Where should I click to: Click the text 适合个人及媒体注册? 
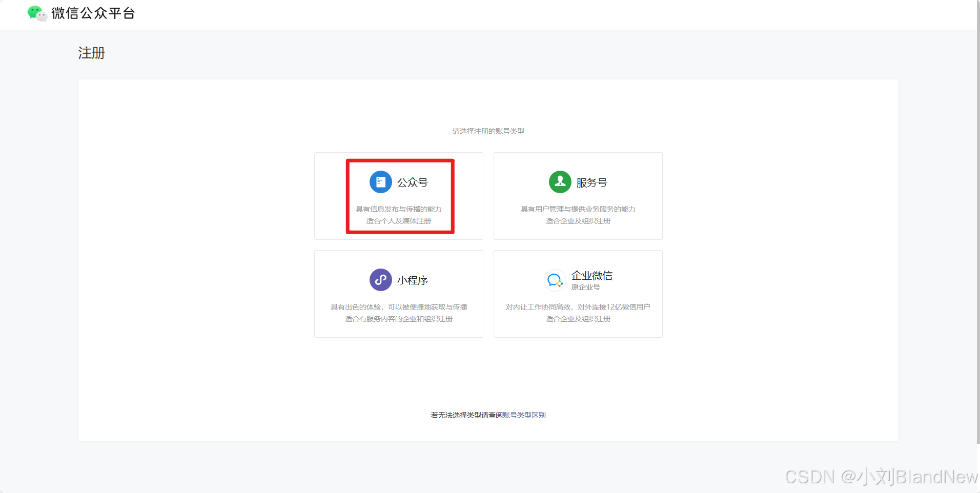click(399, 221)
